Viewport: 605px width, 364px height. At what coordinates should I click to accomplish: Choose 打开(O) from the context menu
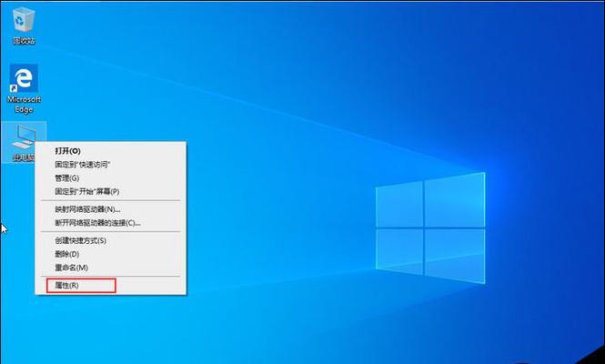68,151
